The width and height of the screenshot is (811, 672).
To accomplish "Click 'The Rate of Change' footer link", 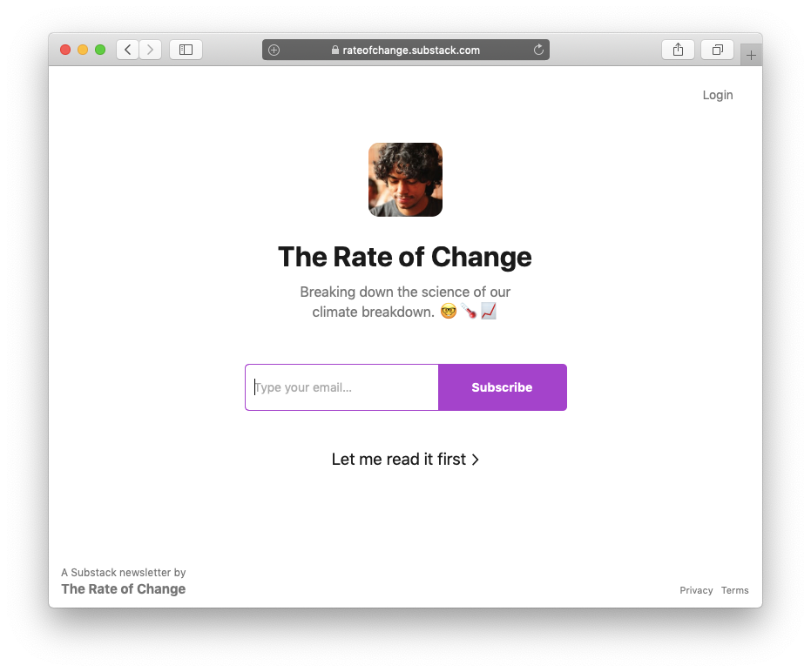I will tap(123, 589).
